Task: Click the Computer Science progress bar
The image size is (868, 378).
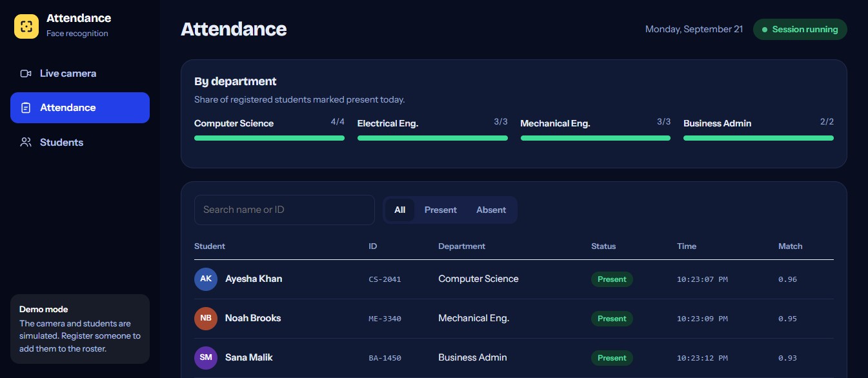Action: click(269, 137)
